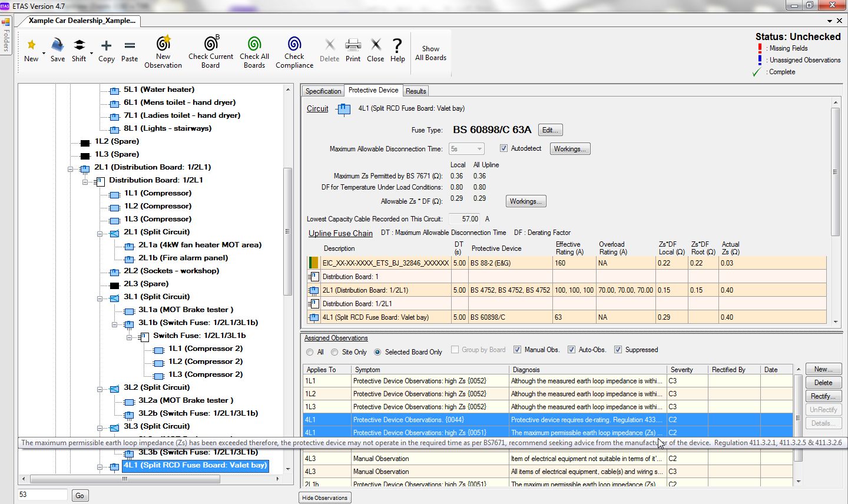Viewport: 848px width, 504px height.
Task: Run Check Compliance
Action: click(294, 52)
